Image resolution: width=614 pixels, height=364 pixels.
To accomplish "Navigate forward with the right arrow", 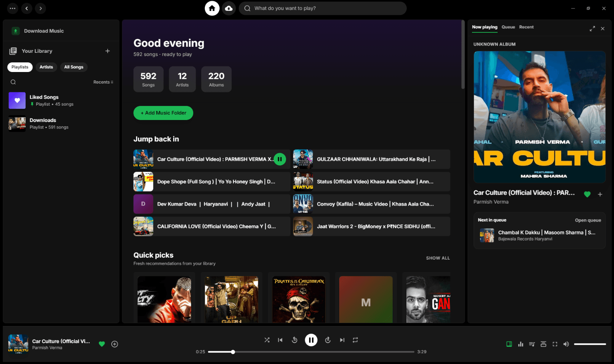I will pos(40,8).
